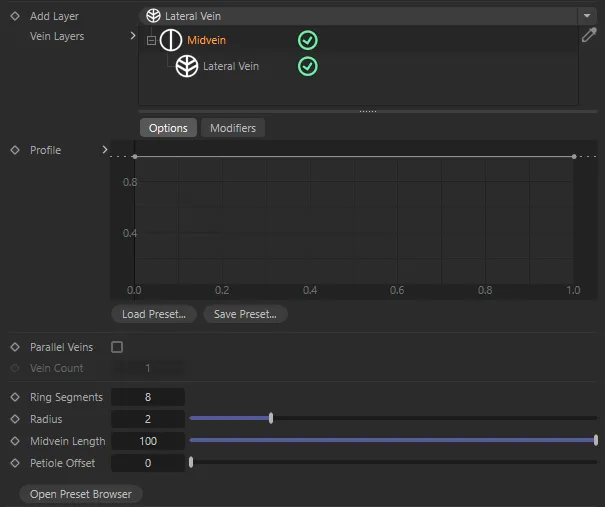Click the Ring Segments keyframe diamond
This screenshot has width=605, height=507.
coord(15,397)
